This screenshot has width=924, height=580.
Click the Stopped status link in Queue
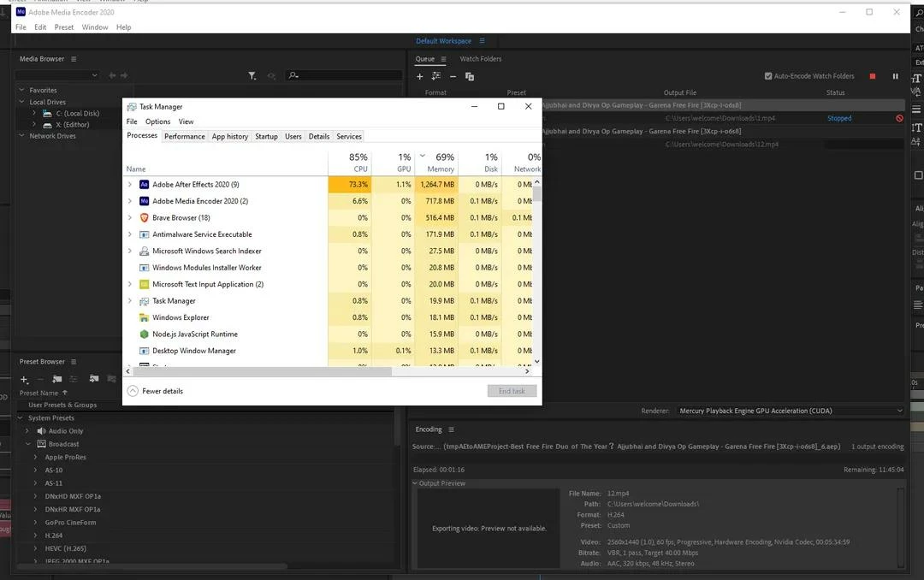pos(839,118)
